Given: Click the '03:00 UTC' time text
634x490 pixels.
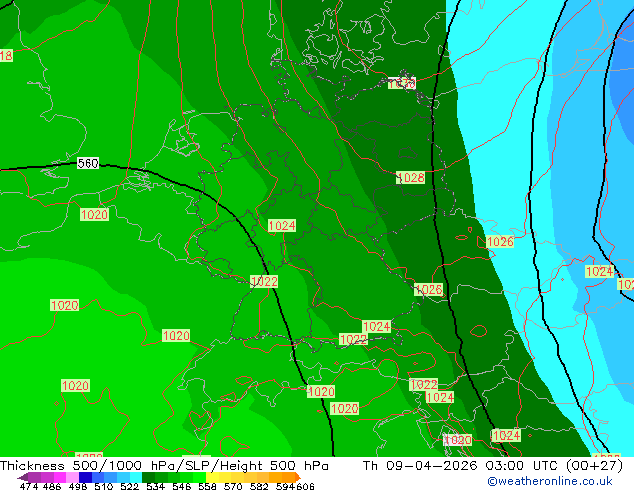Looking at the screenshot, I should 523,466.
